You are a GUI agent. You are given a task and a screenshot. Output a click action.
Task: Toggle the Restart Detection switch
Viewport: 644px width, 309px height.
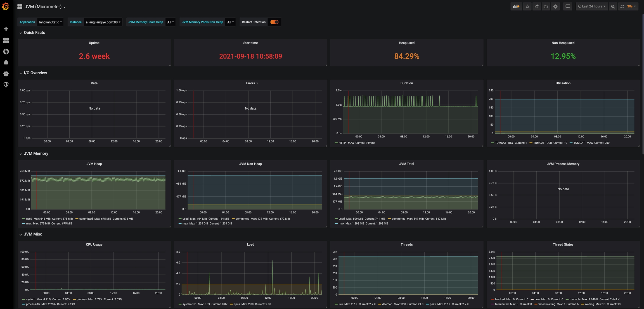point(274,22)
